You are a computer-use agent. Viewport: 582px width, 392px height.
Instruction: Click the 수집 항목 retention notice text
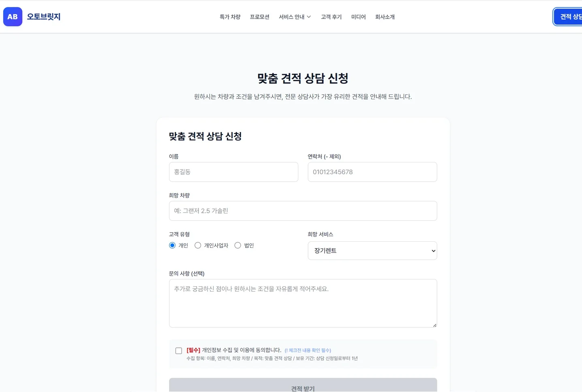[x=272, y=358]
